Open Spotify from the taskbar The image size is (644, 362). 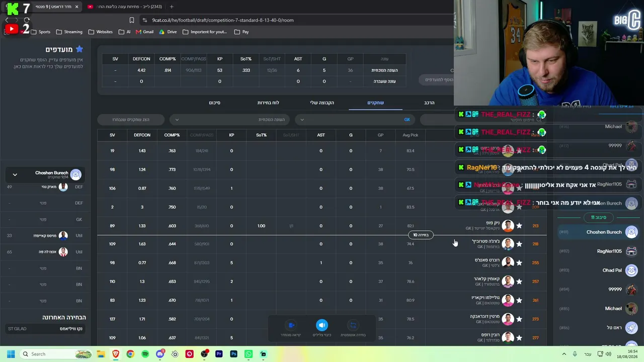point(145,354)
